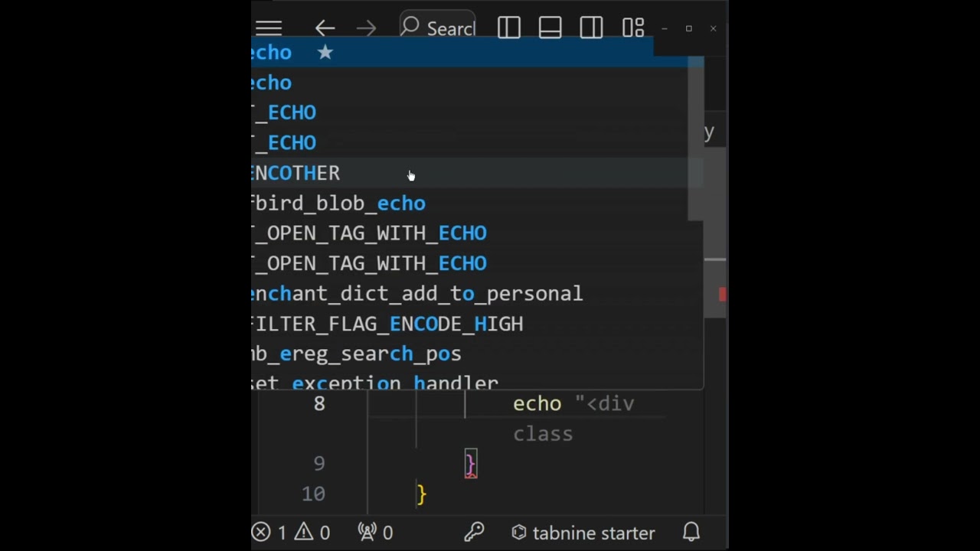Click line number 10 in gutter

pos(313,494)
